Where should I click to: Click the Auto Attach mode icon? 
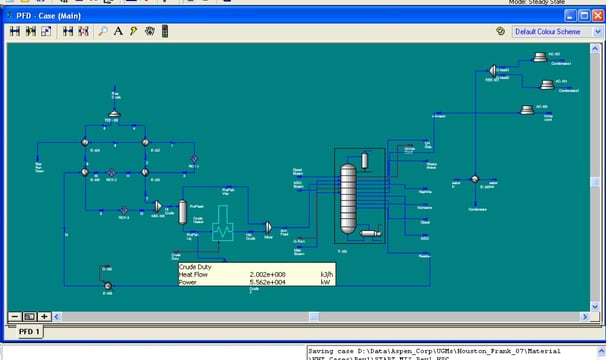(31, 31)
